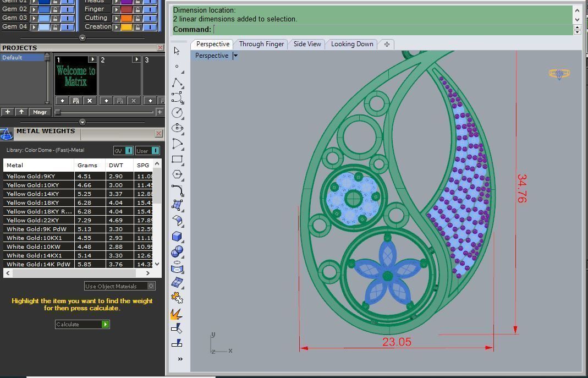Select the Ellipse tool
This screenshot has height=378, width=588.
tap(177, 128)
